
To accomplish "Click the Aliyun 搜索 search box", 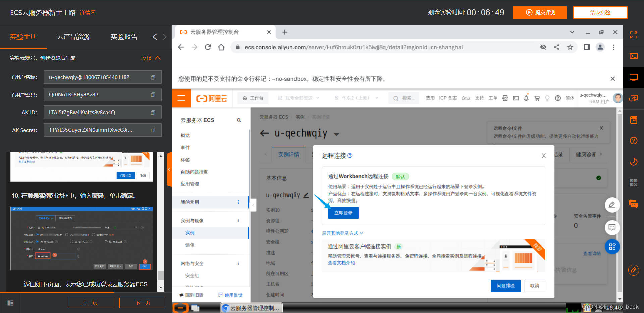I will click(x=404, y=98).
